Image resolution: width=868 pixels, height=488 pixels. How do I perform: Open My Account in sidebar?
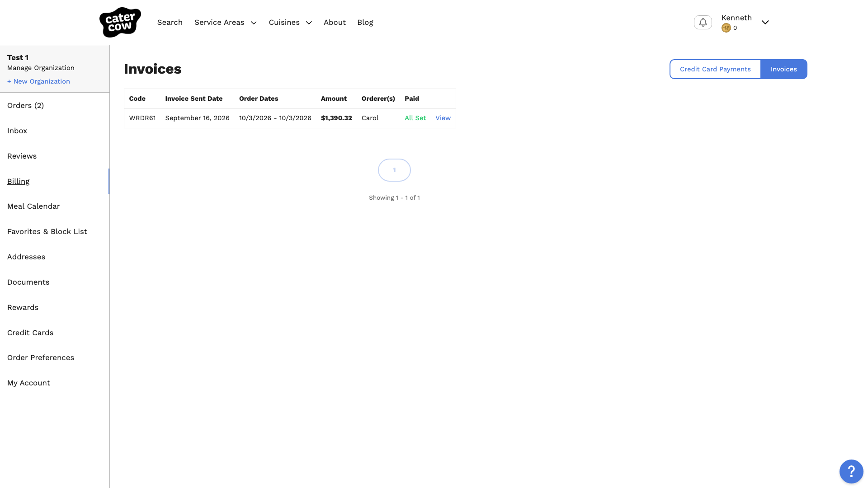[28, 383]
